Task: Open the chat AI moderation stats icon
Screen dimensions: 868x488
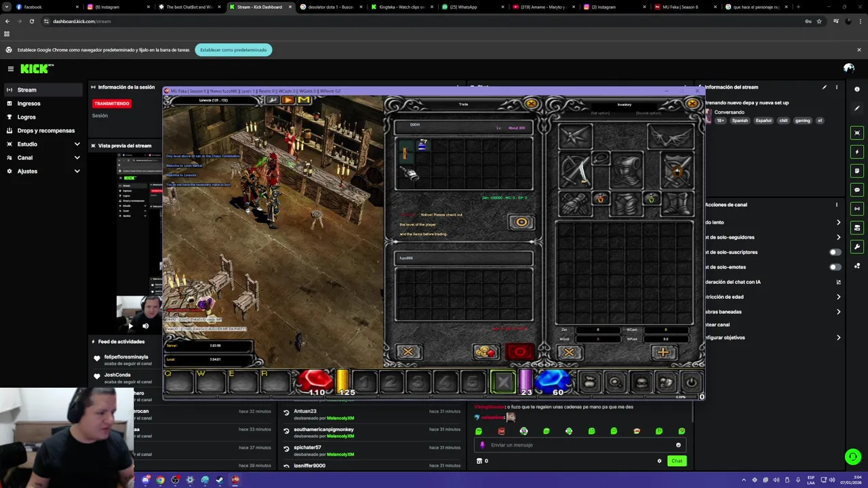Action: point(838,282)
